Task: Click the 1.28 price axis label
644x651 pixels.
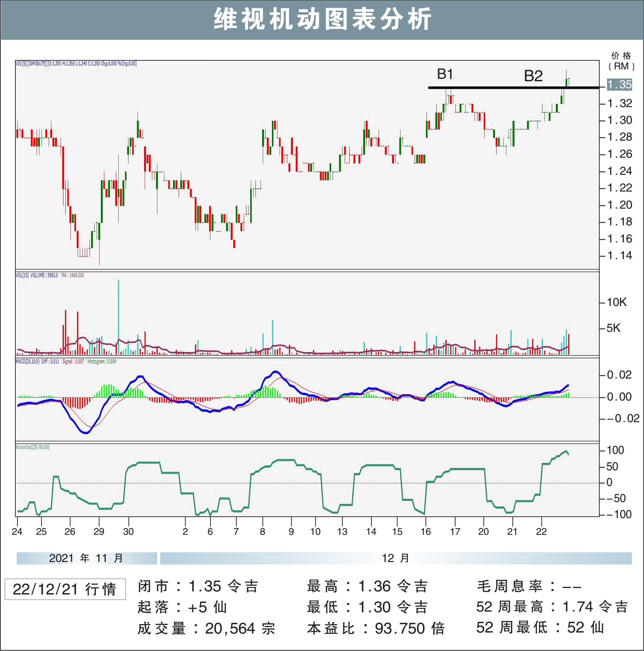Action: [620, 137]
